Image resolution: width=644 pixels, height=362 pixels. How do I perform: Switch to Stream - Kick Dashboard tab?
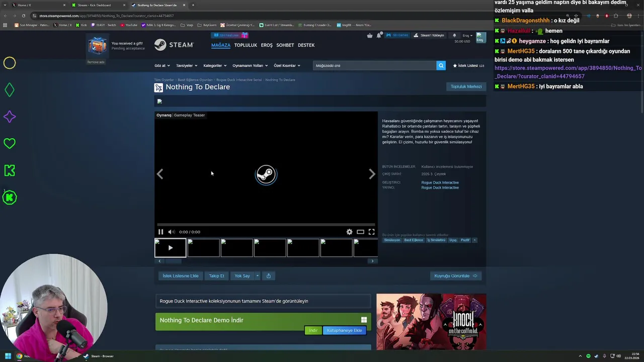click(x=98, y=5)
